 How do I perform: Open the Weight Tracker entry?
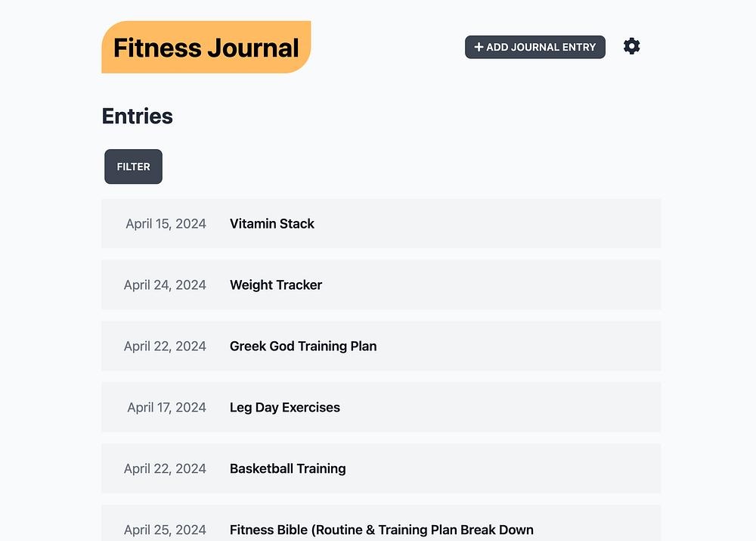(x=276, y=284)
